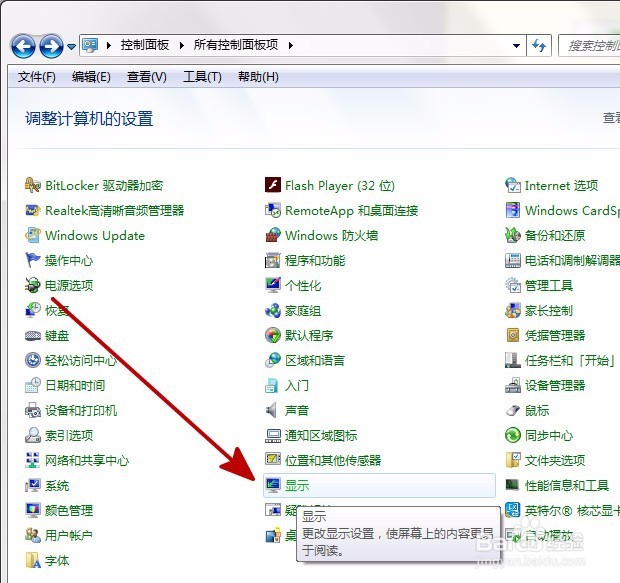This screenshot has height=583, width=620.
Task: Open the 性能信息和工具 icon
Action: coord(512,485)
